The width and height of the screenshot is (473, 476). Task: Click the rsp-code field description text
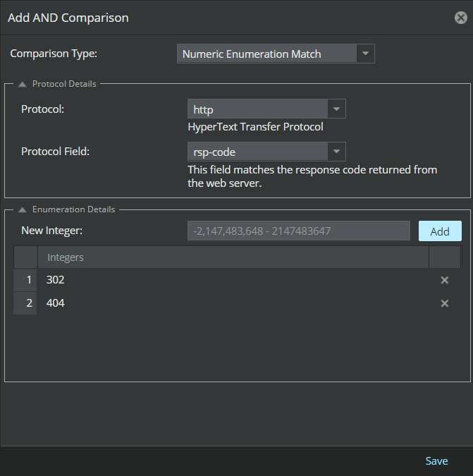(312, 176)
